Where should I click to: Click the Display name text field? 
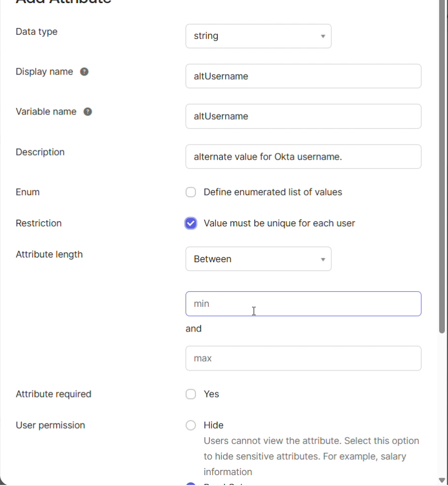point(303,76)
